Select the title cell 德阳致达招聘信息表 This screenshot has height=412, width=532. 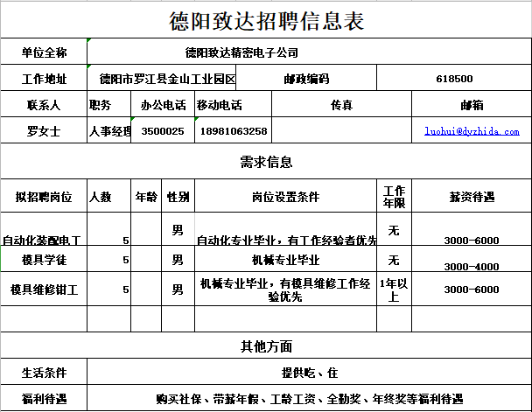[x=265, y=21]
